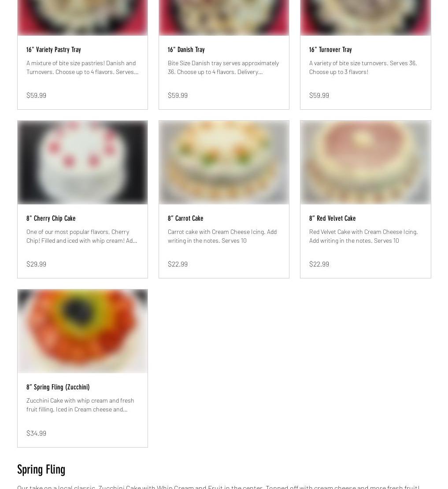Screen dimensions: 448x489
Task: Select the 8" Cherry Chip Cake title
Action: pos(51,219)
